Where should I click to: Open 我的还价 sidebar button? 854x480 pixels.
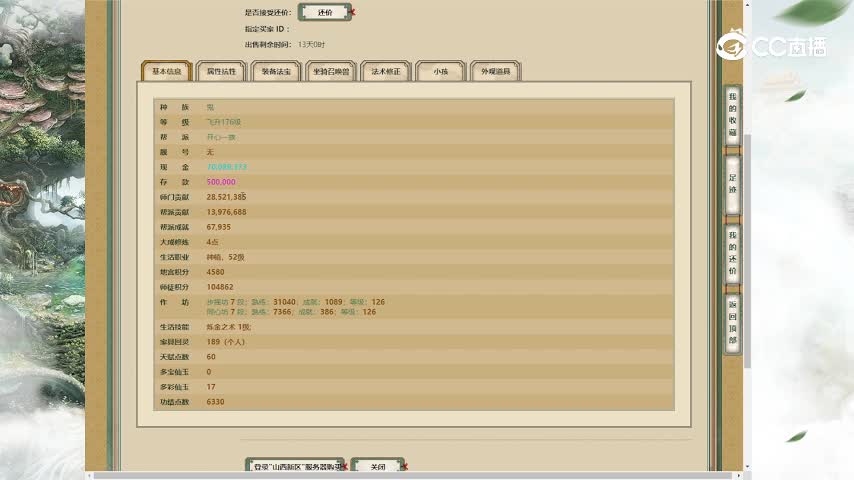(x=732, y=252)
